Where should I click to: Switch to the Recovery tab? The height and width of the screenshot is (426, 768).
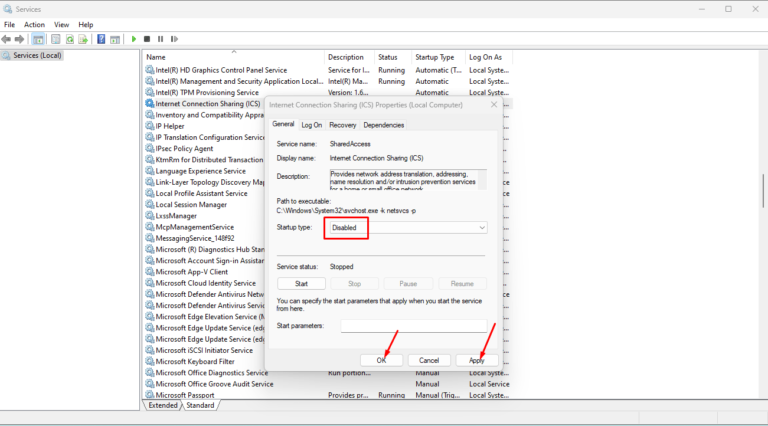(x=342, y=125)
